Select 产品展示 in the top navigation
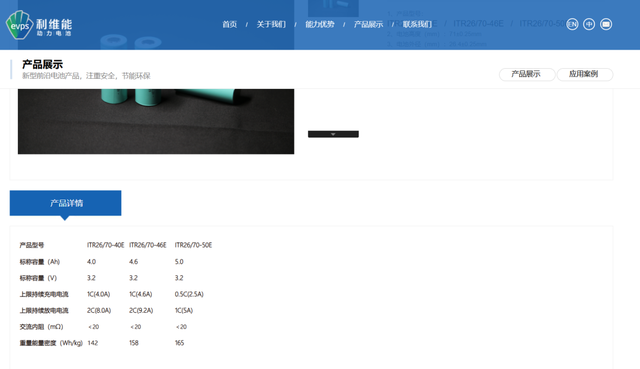Viewport: 640px width, 369px height. (x=368, y=24)
